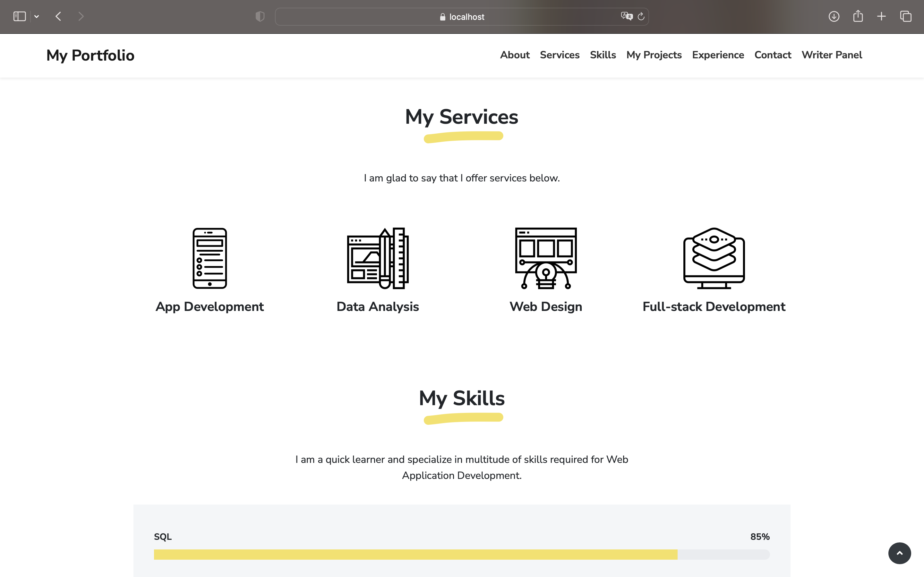
Task: Reload the page with refresh icon
Action: (641, 16)
